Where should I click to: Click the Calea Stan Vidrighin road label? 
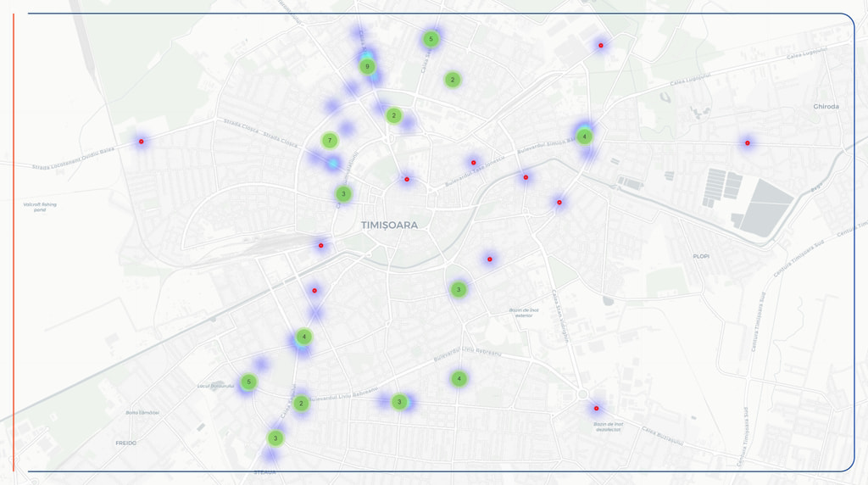coord(560,316)
